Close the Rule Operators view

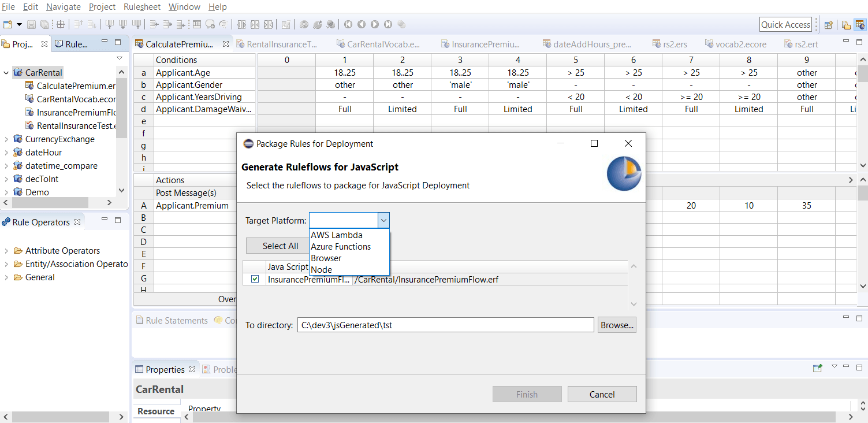78,222
